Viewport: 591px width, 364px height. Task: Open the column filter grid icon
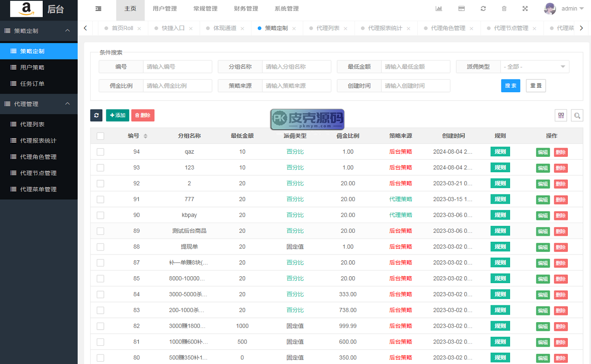click(x=561, y=115)
